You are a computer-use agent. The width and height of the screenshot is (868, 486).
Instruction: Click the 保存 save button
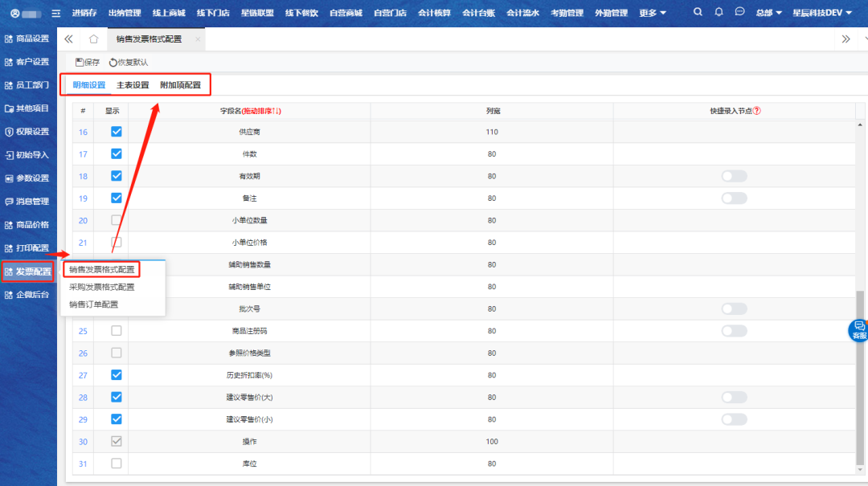coord(88,62)
